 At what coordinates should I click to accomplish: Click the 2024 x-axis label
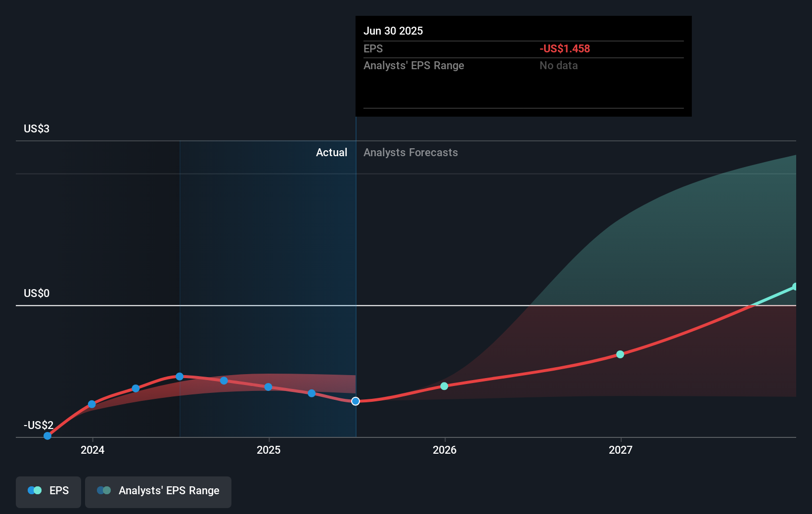tap(92, 450)
